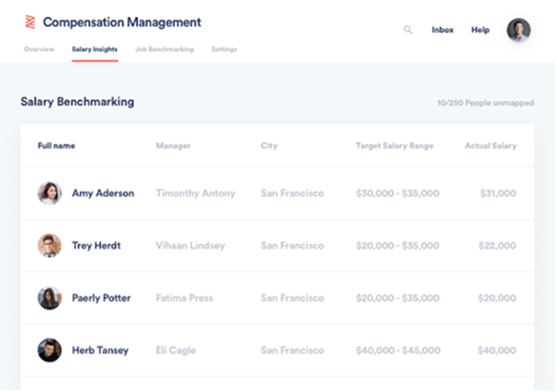Open search with the magnifier icon

pos(408,30)
